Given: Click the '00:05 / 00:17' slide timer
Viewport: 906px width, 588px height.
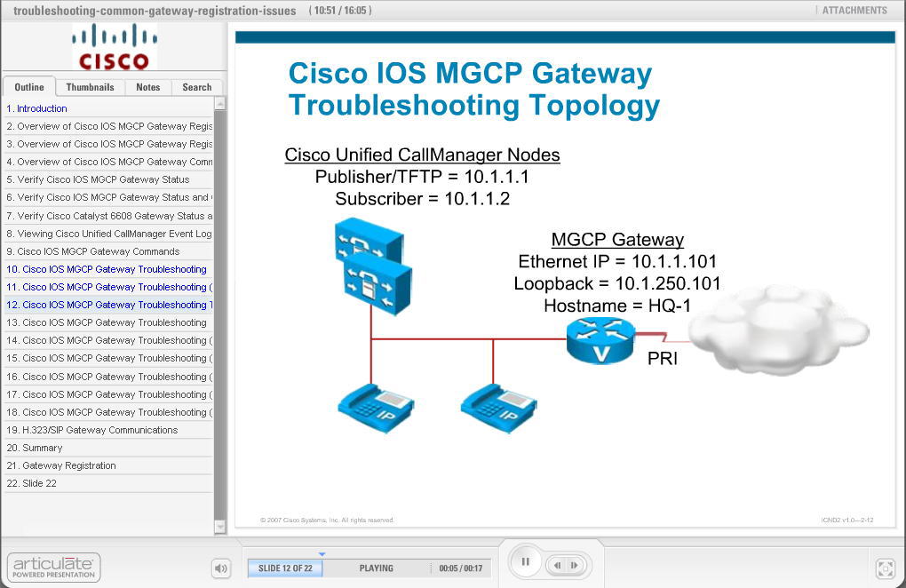Looking at the screenshot, I should (x=460, y=568).
